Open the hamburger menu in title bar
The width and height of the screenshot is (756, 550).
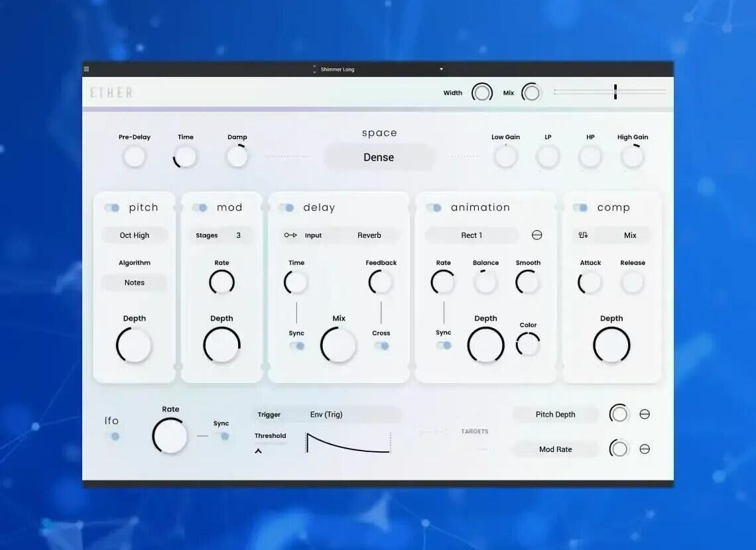point(86,69)
